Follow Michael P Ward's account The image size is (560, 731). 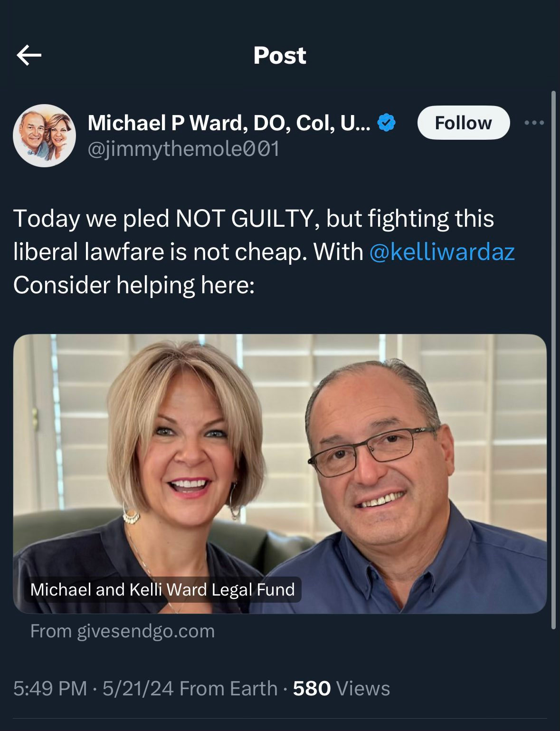coord(463,123)
